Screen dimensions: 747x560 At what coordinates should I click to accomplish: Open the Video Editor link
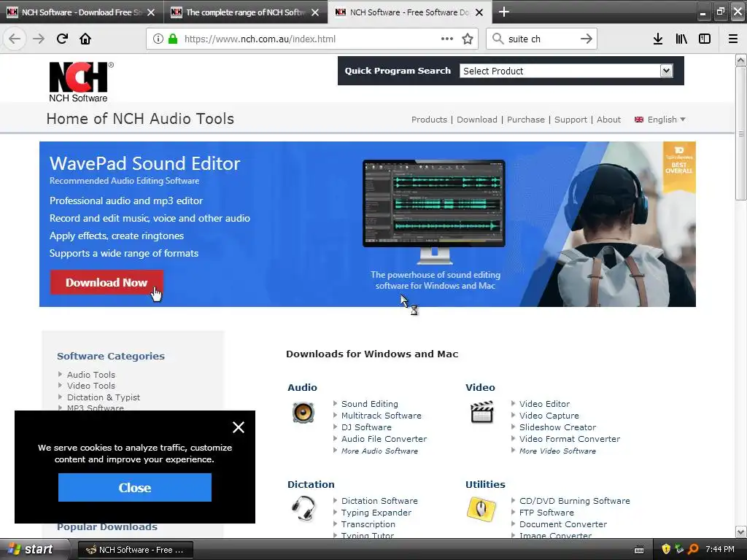pyautogui.click(x=544, y=404)
